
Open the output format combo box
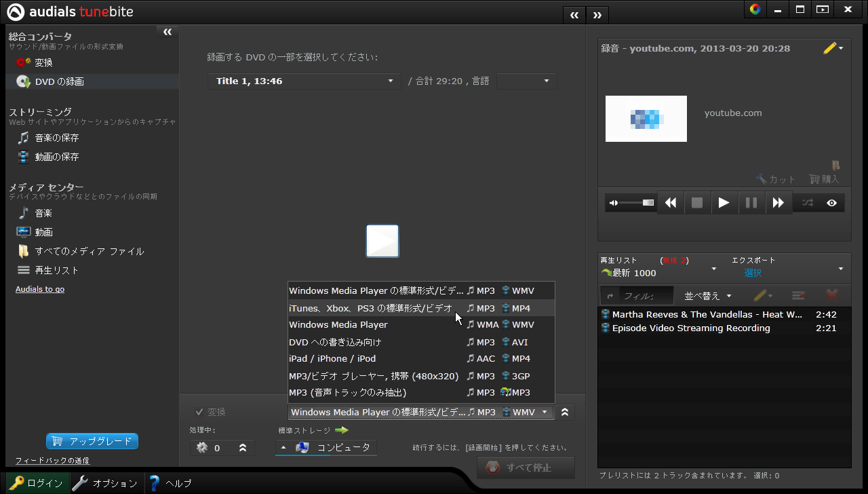421,412
